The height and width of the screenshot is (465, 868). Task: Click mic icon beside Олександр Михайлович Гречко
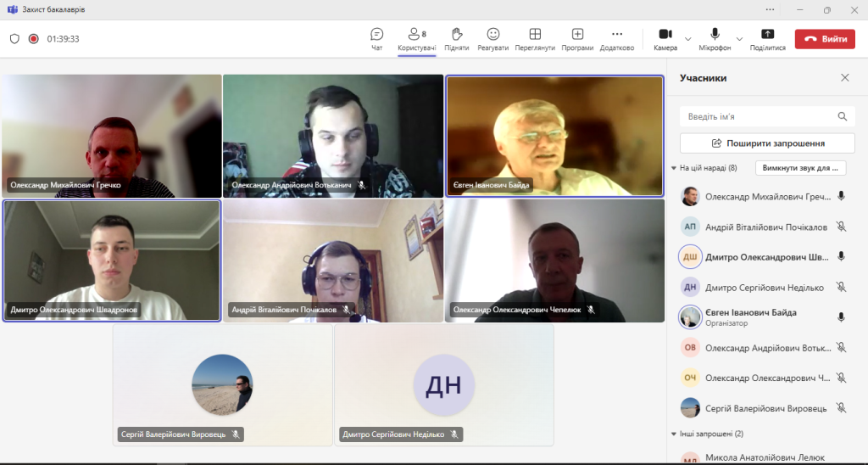point(842,196)
